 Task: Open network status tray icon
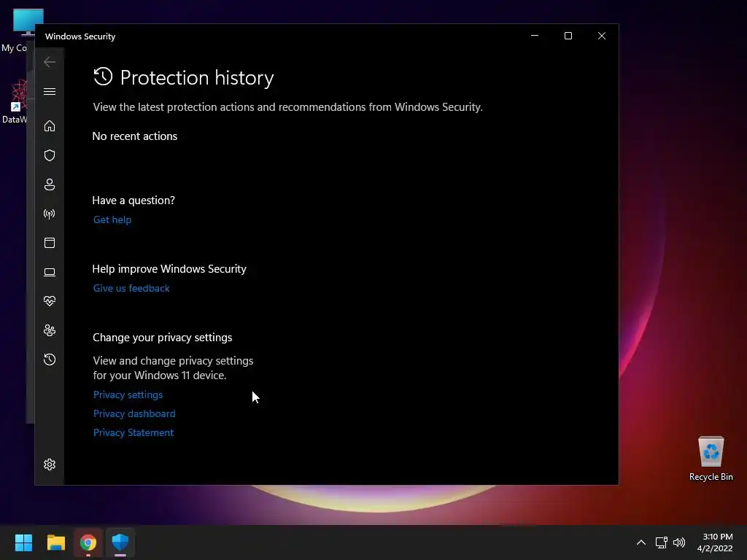click(661, 542)
